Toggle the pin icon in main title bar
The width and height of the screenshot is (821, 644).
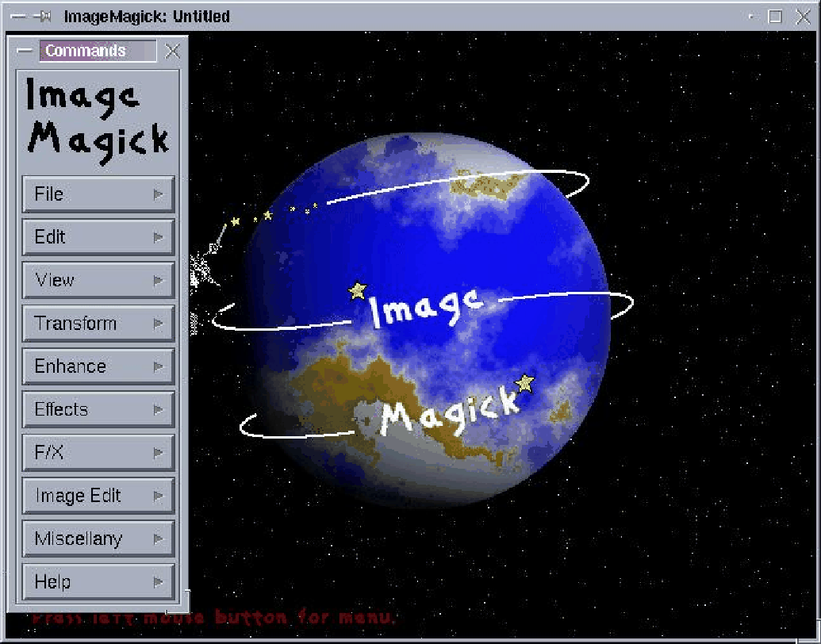click(x=42, y=17)
